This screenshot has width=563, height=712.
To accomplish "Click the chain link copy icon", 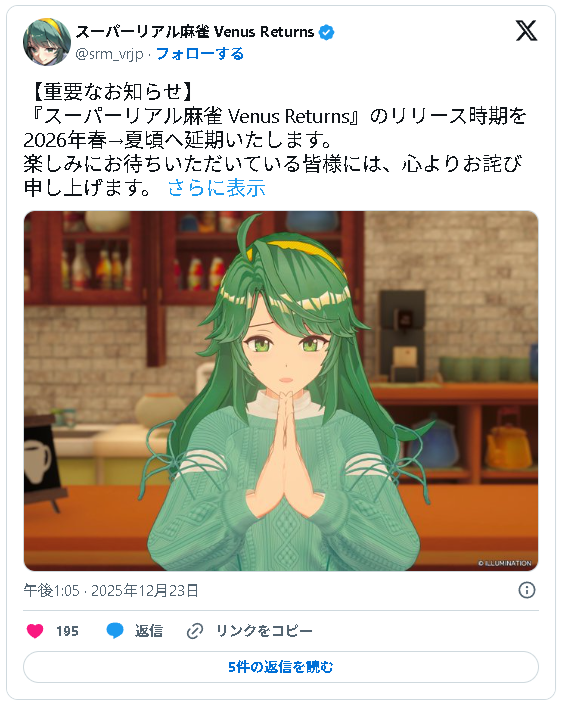I will tap(195, 631).
